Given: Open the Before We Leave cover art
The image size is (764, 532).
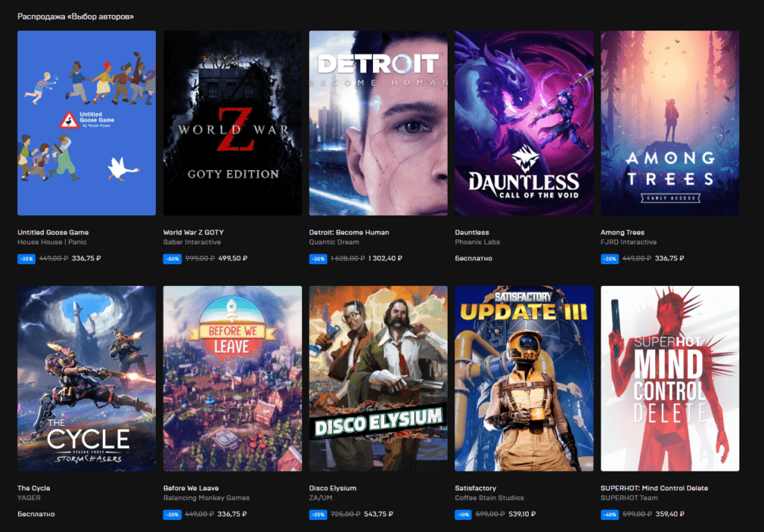Looking at the screenshot, I should (x=233, y=378).
